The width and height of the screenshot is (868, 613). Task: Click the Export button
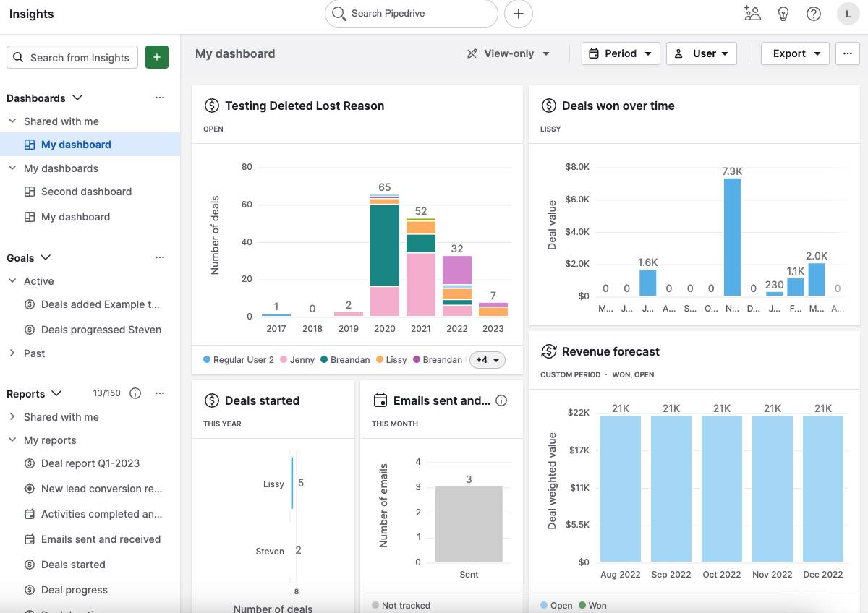tap(793, 53)
